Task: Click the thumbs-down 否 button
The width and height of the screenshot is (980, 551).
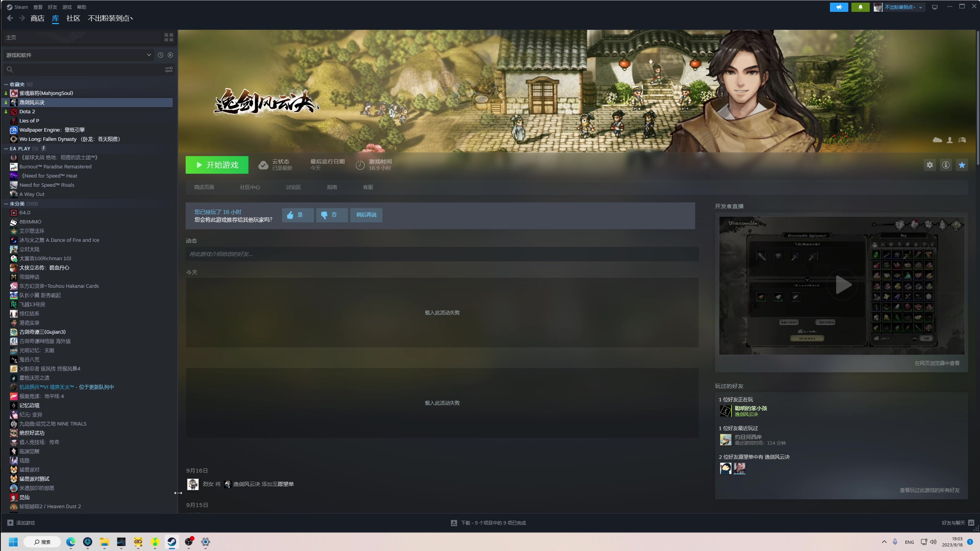Action: point(332,215)
